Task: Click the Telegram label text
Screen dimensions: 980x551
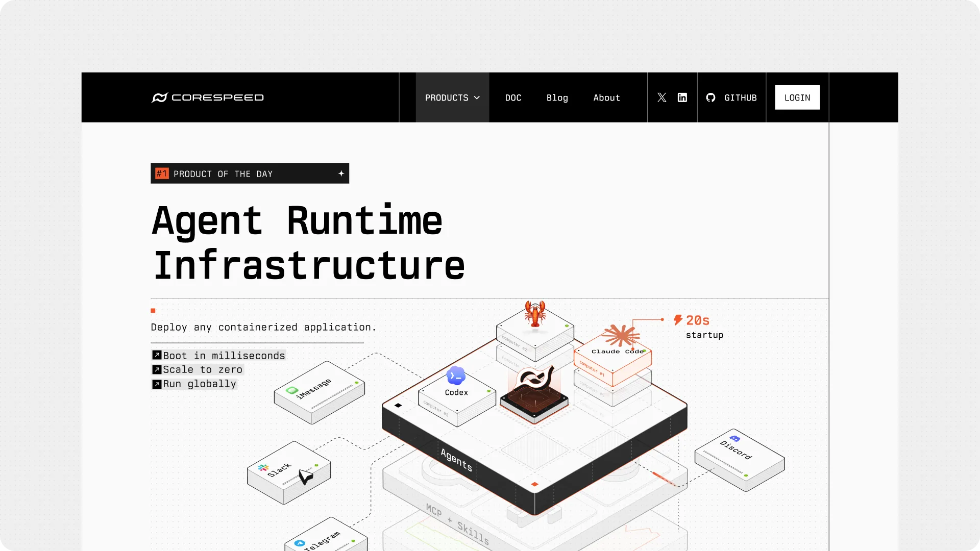Action: click(x=323, y=541)
